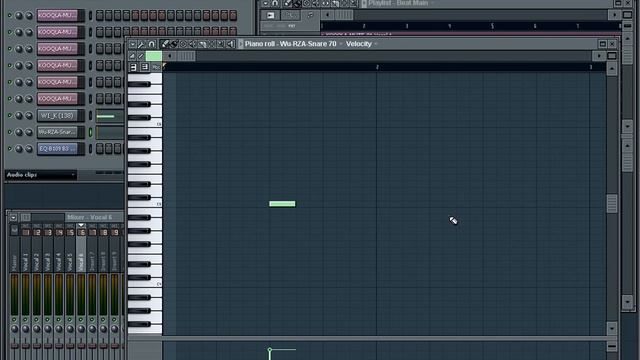This screenshot has width=640, height=360.
Task: Toggle the piano roll magnet snap icon
Action: click(x=151, y=44)
